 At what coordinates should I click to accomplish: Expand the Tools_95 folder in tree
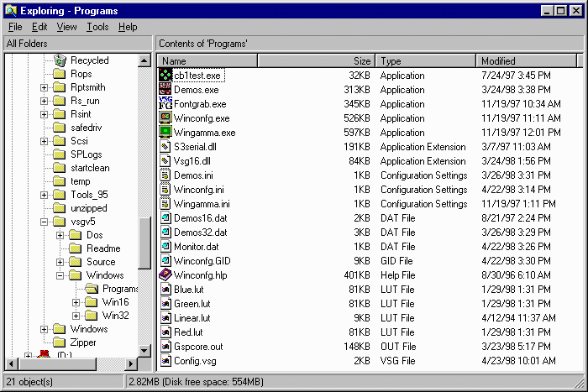click(45, 195)
